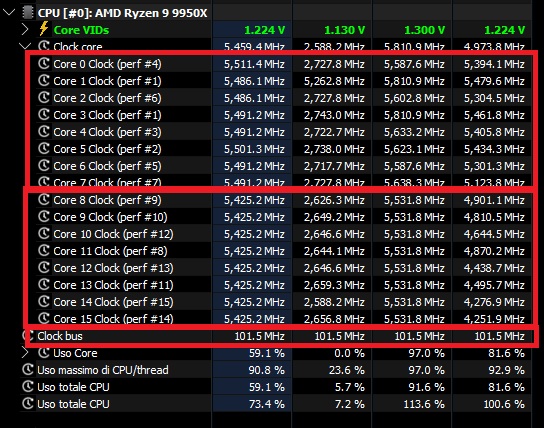Click the 4,901.1 MHz average of Core 8
The image size is (544, 428).
pos(494,200)
